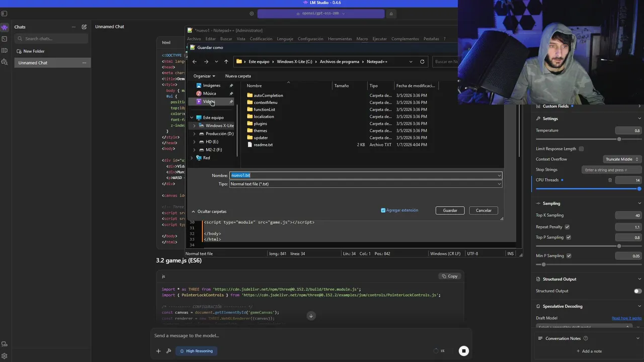Create a new chat with the compose icon
This screenshot has width=644, height=362.
point(84,27)
